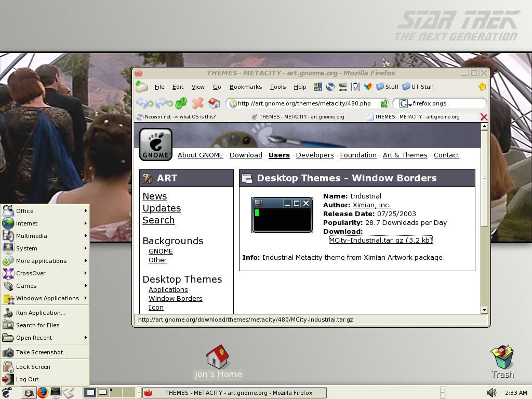The width and height of the screenshot is (532, 399).
Task: Click the Reload page icon in Firefox
Action: pyautogui.click(x=181, y=103)
